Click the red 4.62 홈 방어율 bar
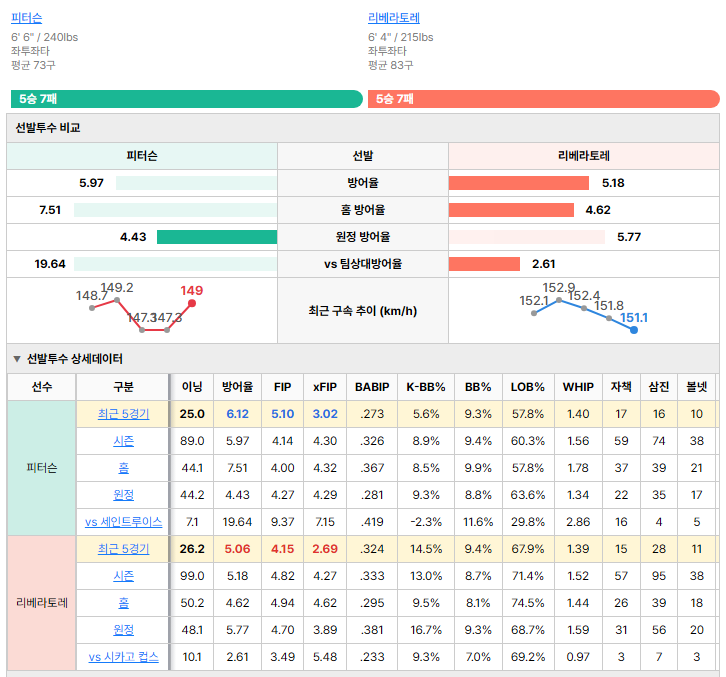The image size is (726, 677). pyautogui.click(x=511, y=210)
